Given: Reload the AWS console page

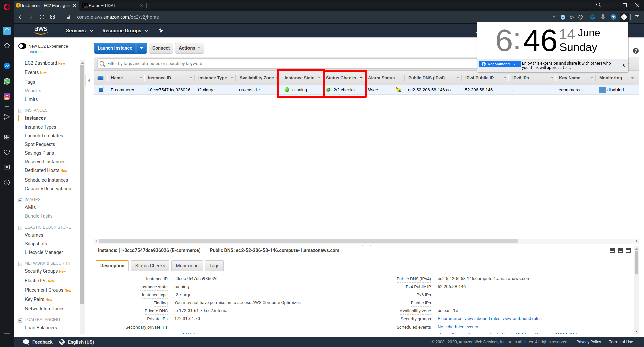Looking at the screenshot, I should point(42,17).
